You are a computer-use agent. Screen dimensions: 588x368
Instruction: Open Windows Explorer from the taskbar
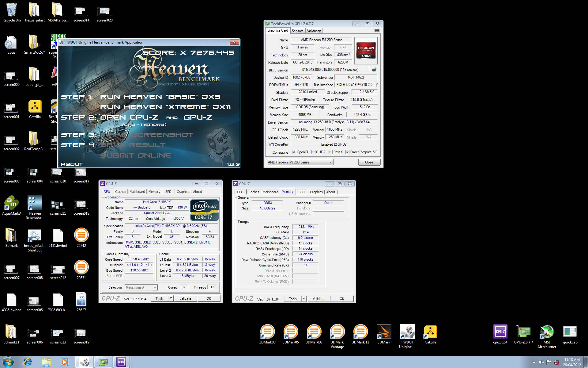point(46,362)
